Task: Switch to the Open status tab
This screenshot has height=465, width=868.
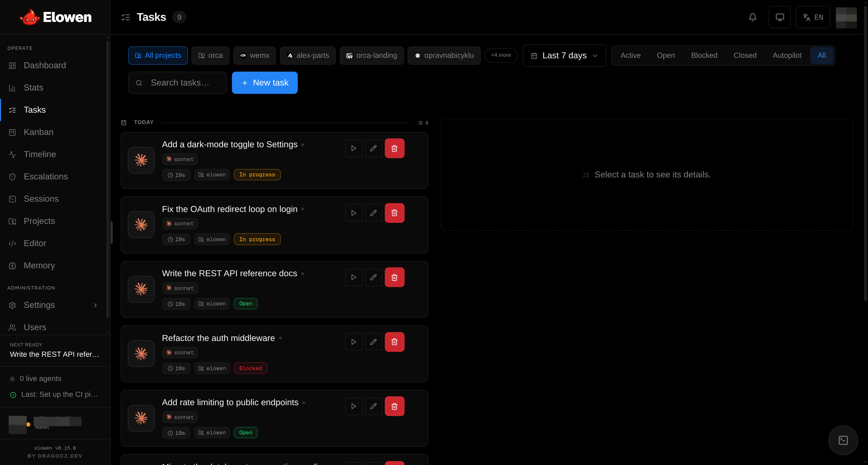Action: 665,56
